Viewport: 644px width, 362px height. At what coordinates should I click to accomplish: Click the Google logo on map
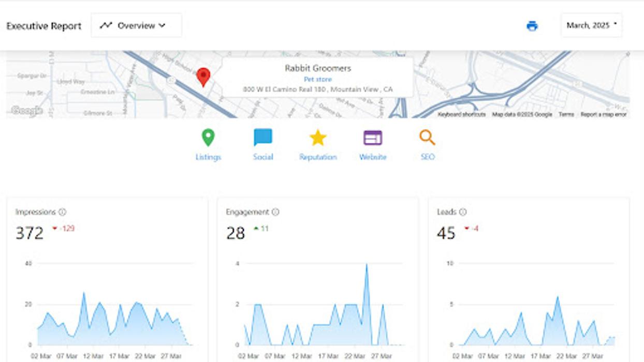pyautogui.click(x=26, y=111)
